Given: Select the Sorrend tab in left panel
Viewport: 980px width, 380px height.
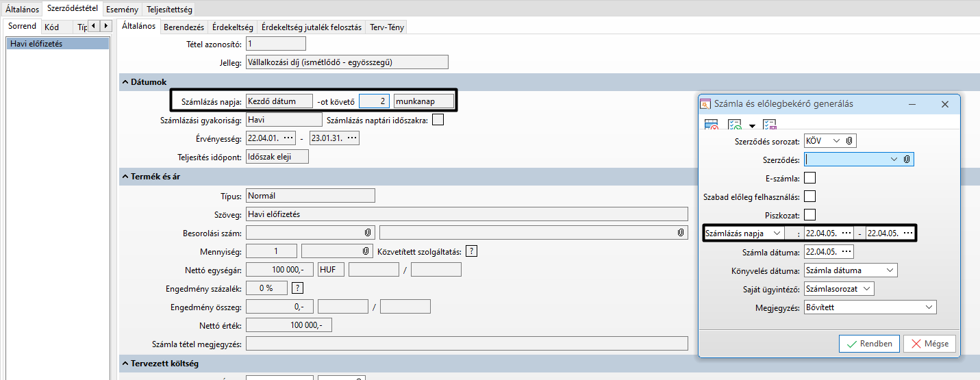Looking at the screenshot, I should click(x=22, y=26).
